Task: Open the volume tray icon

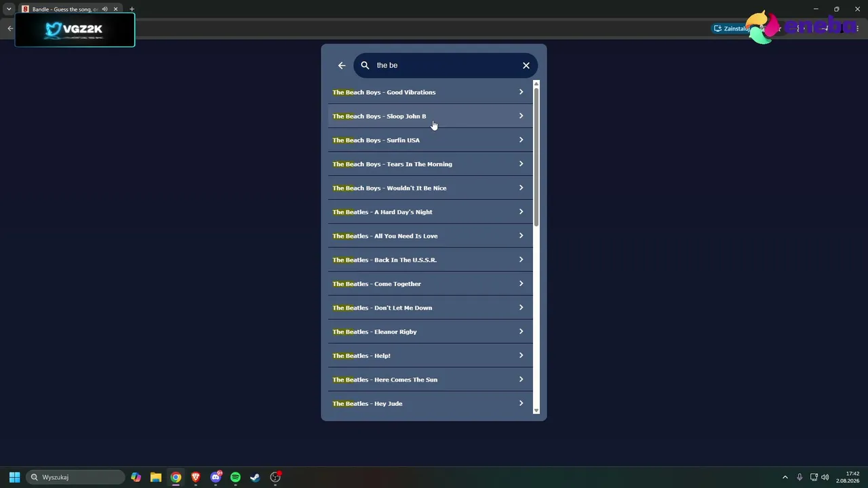Action: point(825,477)
